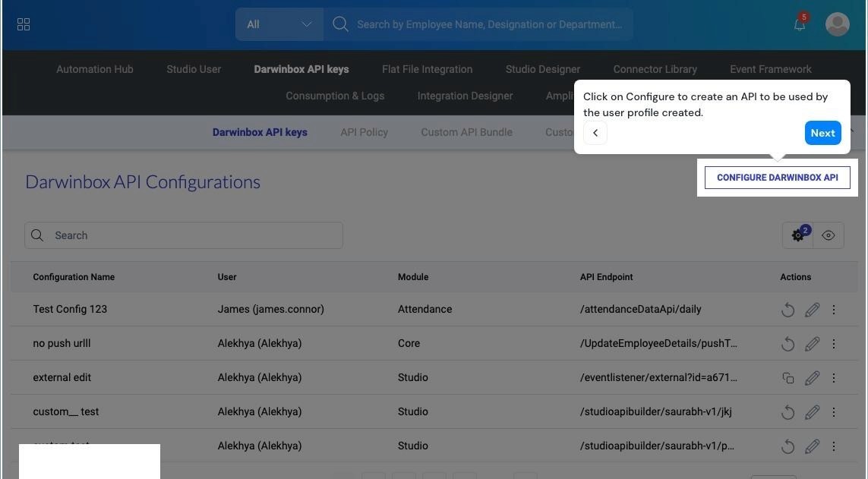Click the Next button in the tooltip
The height and width of the screenshot is (479, 868).
click(822, 133)
